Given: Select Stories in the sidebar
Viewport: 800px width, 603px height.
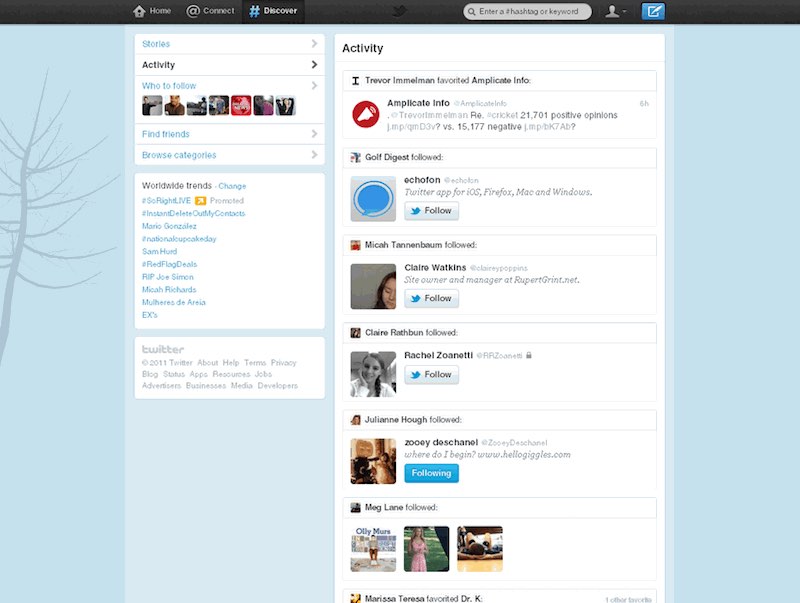Looking at the screenshot, I should click(x=230, y=44).
